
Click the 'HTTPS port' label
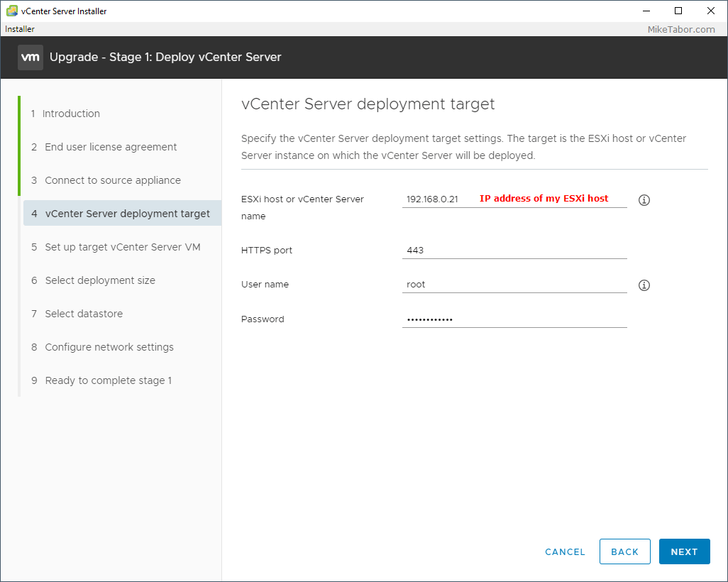click(x=267, y=250)
